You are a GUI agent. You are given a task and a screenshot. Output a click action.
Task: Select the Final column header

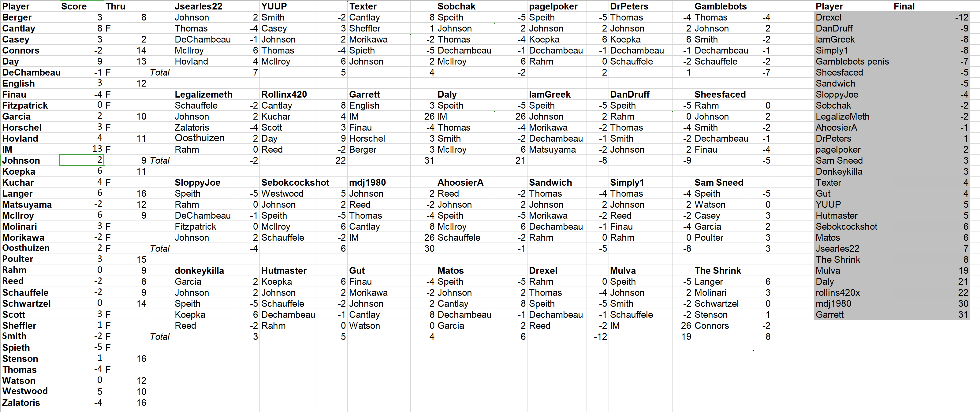point(904,6)
